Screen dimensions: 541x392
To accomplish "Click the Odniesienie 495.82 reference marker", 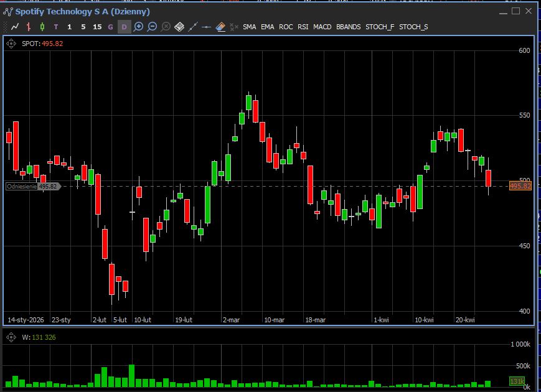I will click(x=32, y=186).
